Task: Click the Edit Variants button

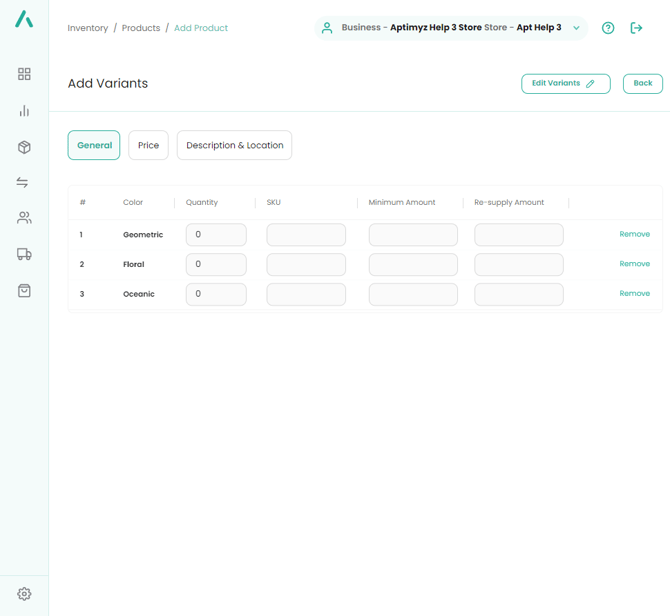Action: tap(565, 83)
